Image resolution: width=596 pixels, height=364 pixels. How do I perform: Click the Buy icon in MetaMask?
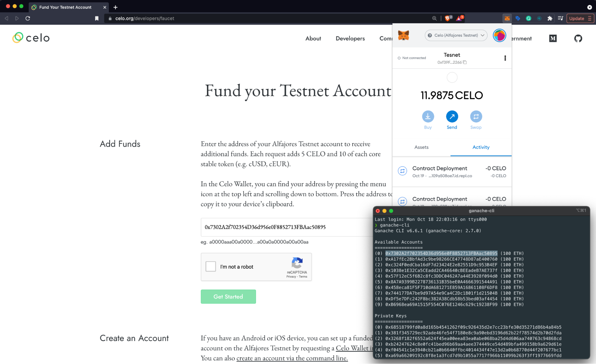(x=428, y=117)
